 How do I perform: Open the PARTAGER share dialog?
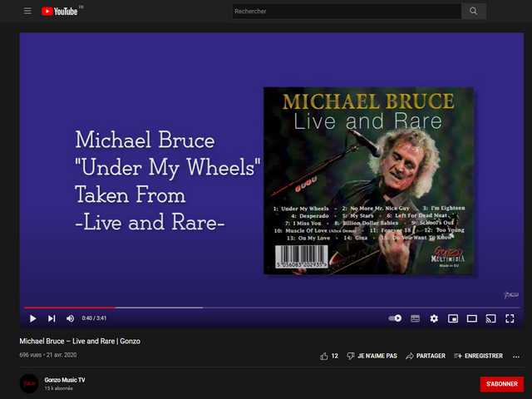tap(426, 356)
